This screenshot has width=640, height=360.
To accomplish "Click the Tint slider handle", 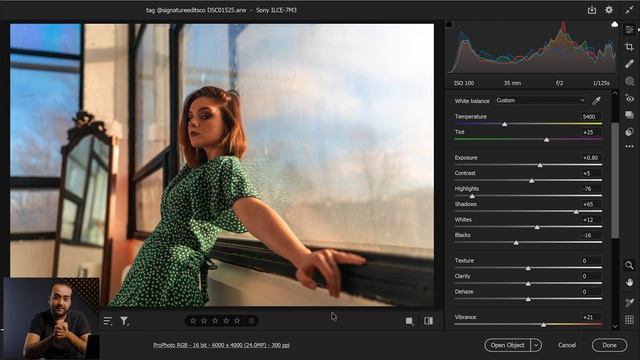I will [x=547, y=140].
